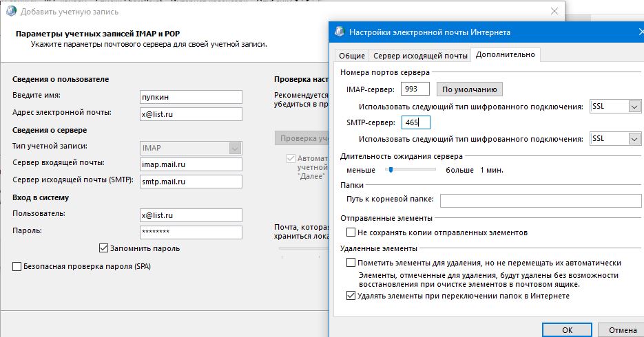Check the do not save sent items copies option
Screen dimensions: 644x337
coord(351,232)
